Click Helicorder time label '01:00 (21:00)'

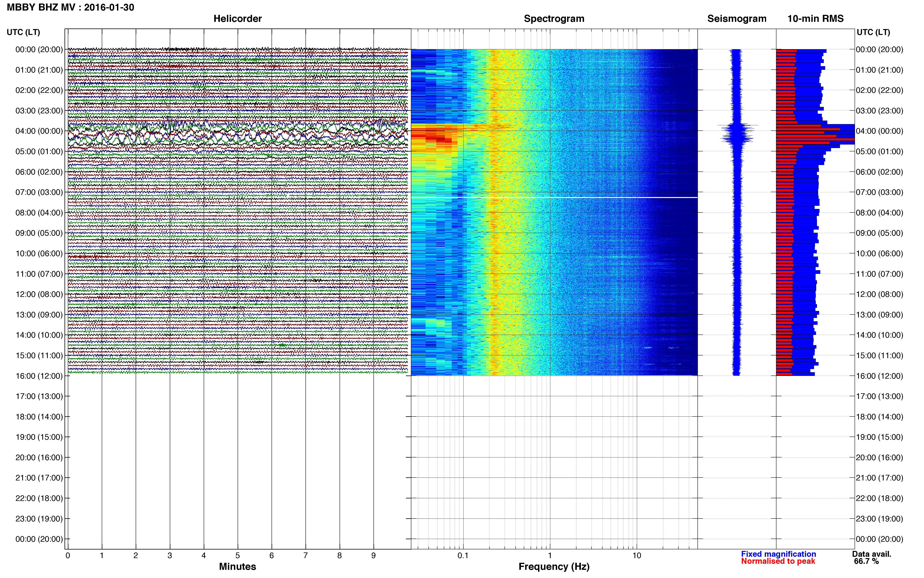(x=39, y=70)
